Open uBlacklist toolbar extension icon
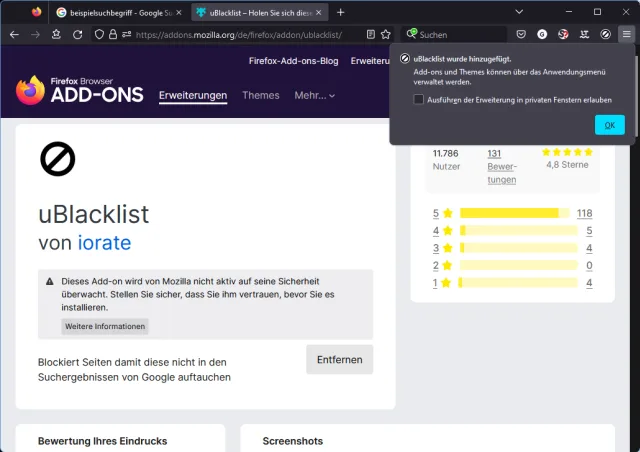Image resolution: width=640 pixels, height=452 pixels. click(606, 35)
